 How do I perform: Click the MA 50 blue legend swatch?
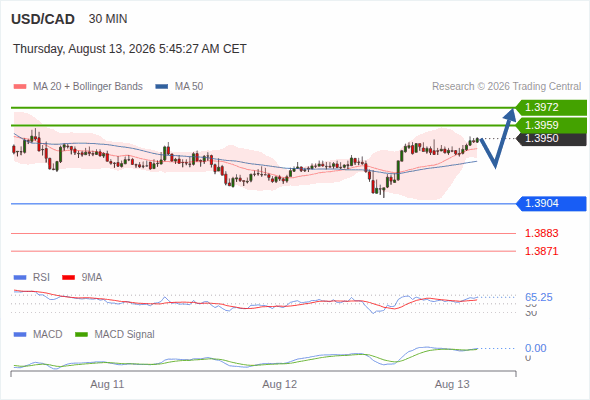click(162, 87)
